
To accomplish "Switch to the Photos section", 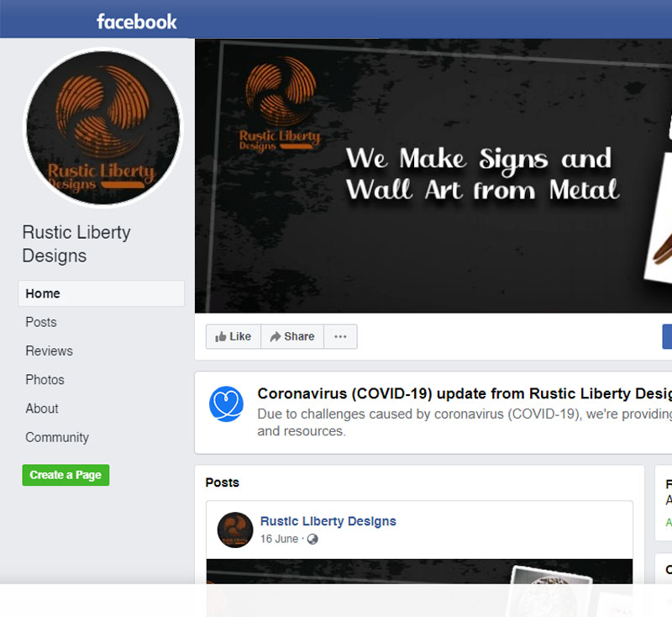I will click(45, 380).
